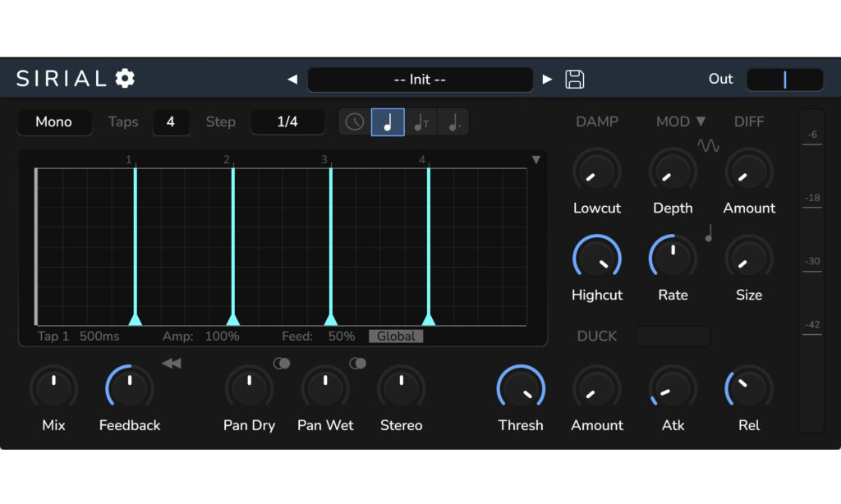Toggle the note sync beside Rate knob
841x504 pixels.
click(709, 234)
